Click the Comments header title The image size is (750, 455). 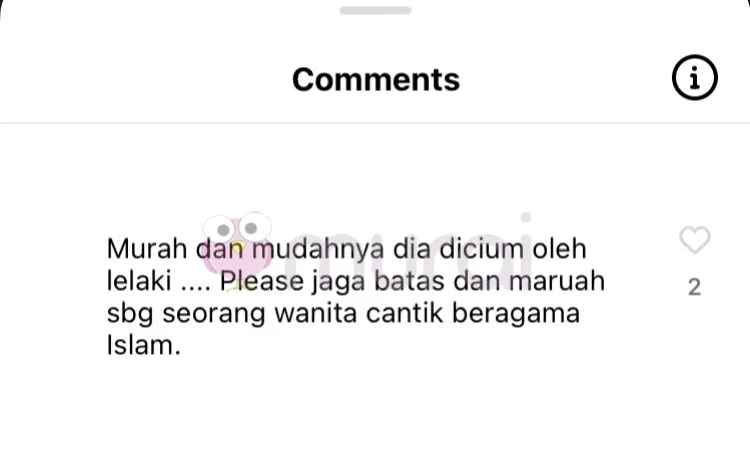click(376, 79)
